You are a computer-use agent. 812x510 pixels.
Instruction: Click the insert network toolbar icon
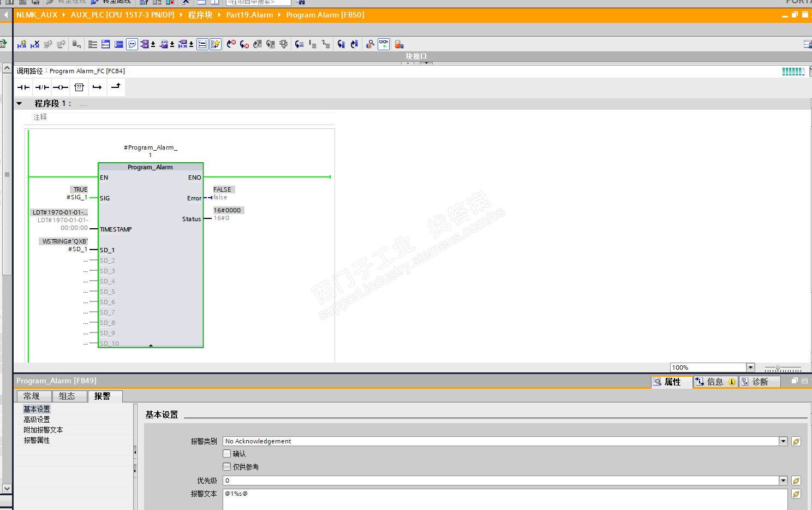(22, 44)
